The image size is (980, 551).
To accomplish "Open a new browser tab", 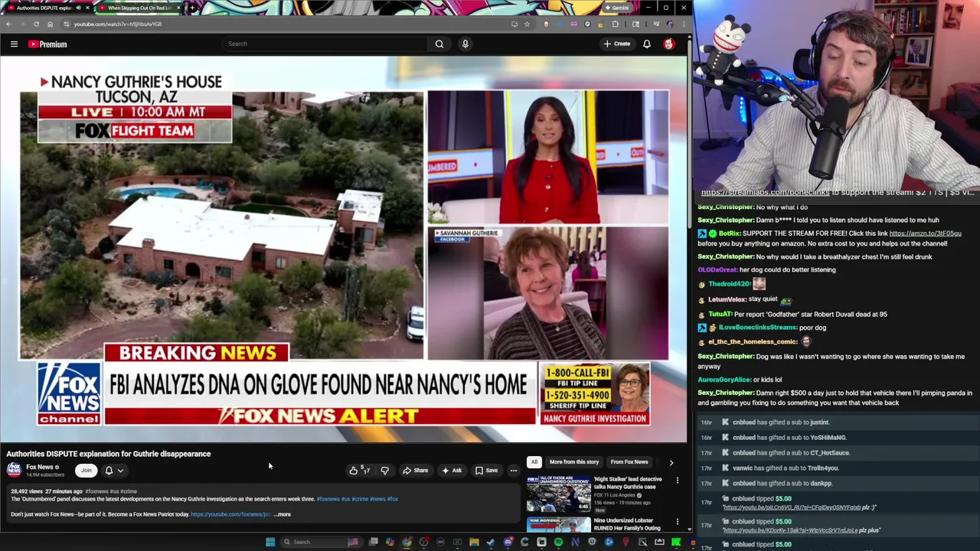I will [x=191, y=8].
